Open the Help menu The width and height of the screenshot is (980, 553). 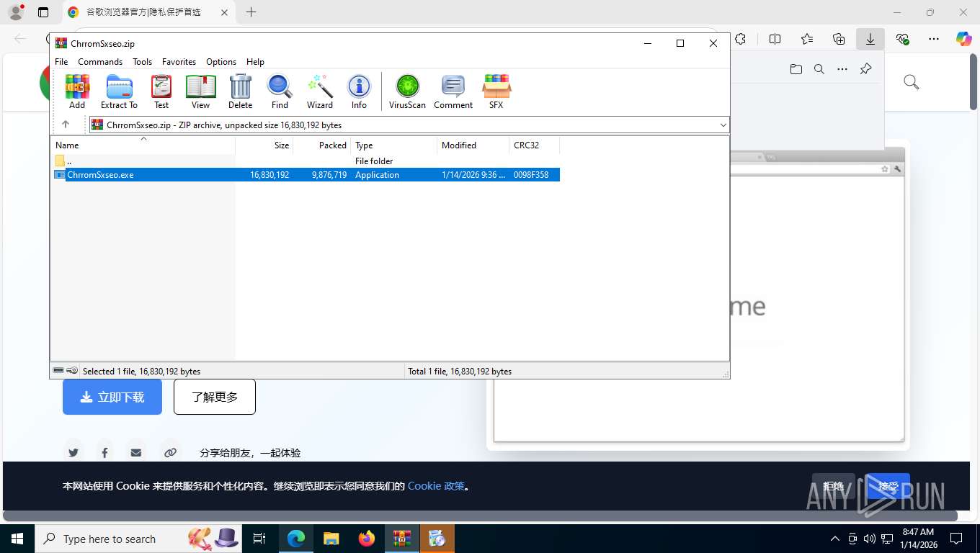coord(255,62)
